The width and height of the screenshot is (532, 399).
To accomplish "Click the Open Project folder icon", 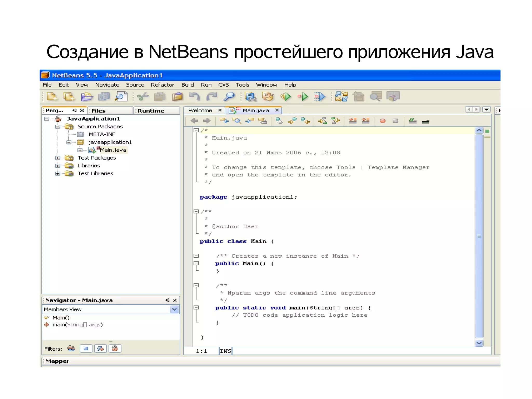I will tap(87, 96).
